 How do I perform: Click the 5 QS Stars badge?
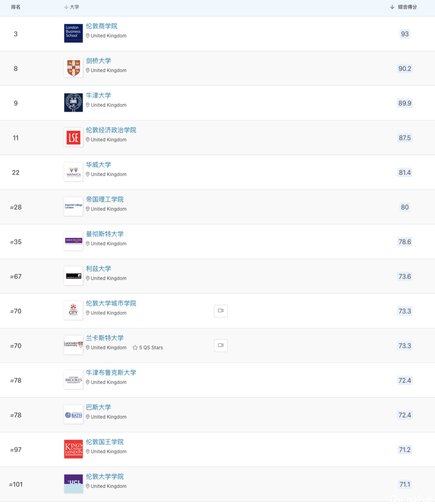(148, 348)
